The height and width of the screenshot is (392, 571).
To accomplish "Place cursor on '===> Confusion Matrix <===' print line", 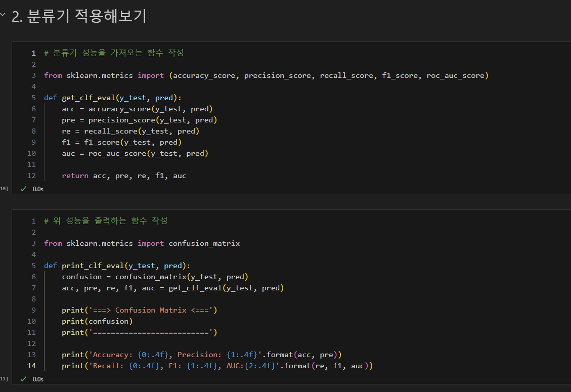I will 140,310.
